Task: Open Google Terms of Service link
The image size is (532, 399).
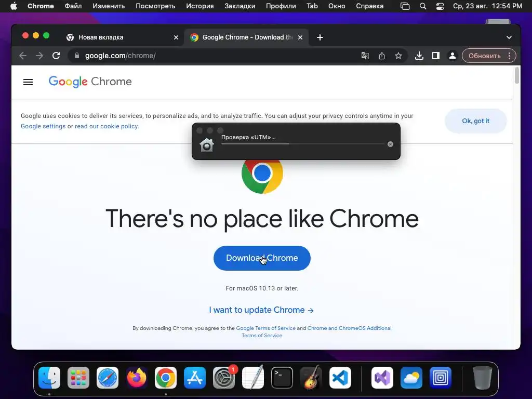Action: [x=265, y=328]
